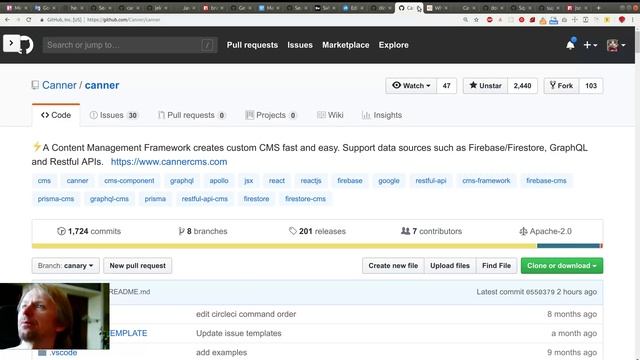Image resolution: width=640 pixels, height=360 pixels.
Task: Click the GitHub octocat logo
Action: pyautogui.click(x=27, y=44)
